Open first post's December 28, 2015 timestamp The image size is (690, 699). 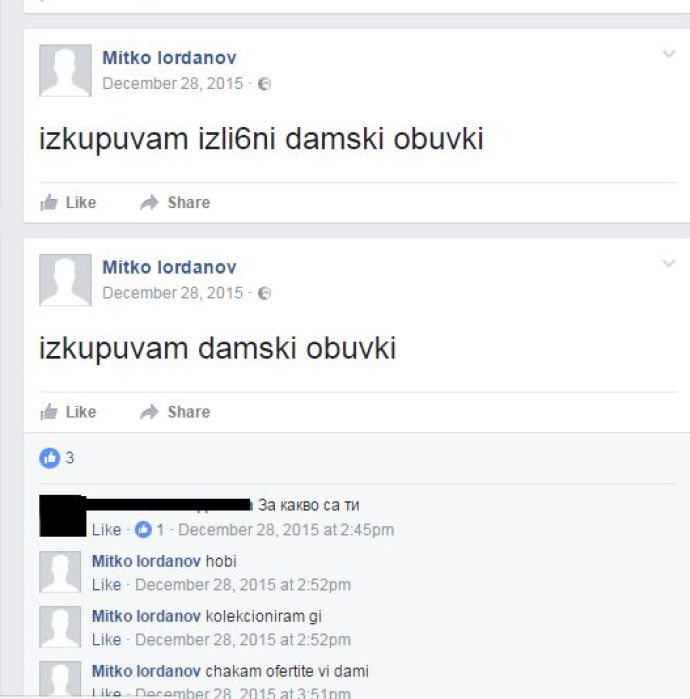tap(173, 84)
